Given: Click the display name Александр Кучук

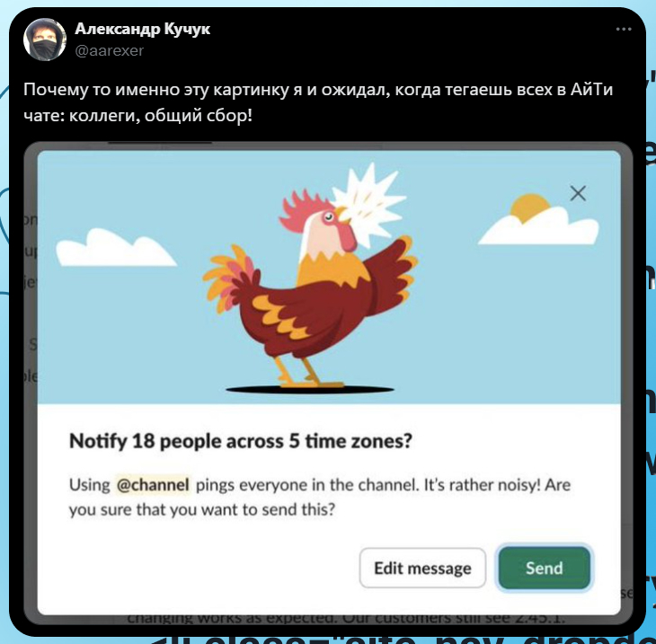Looking at the screenshot, I should [x=142, y=29].
